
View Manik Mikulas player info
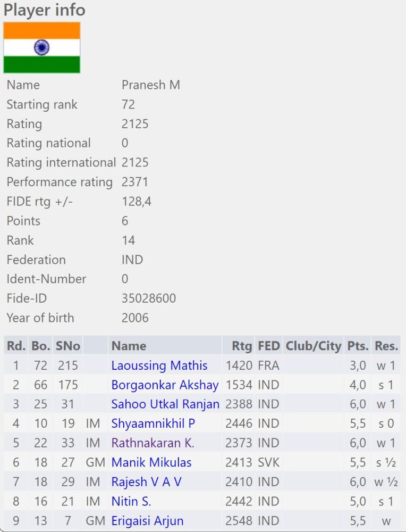151,462
